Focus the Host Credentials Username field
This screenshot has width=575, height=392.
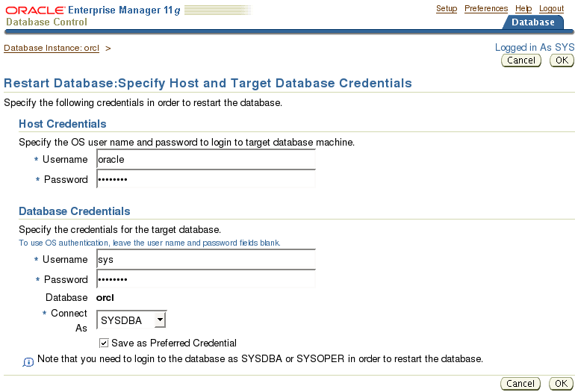point(205,159)
